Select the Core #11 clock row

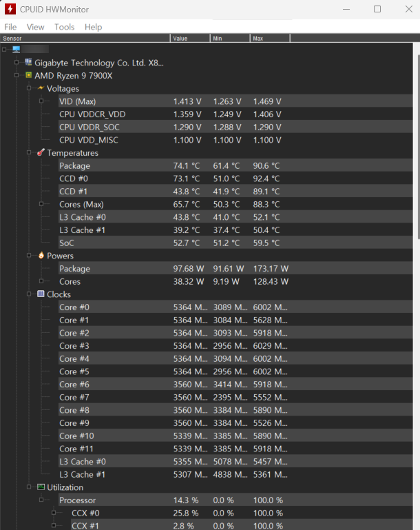click(235, 449)
